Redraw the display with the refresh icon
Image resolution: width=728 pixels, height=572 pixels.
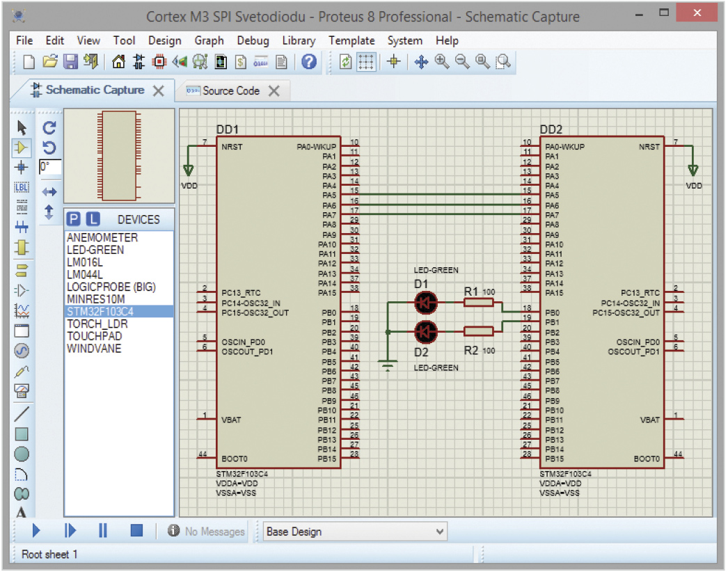coord(345,62)
